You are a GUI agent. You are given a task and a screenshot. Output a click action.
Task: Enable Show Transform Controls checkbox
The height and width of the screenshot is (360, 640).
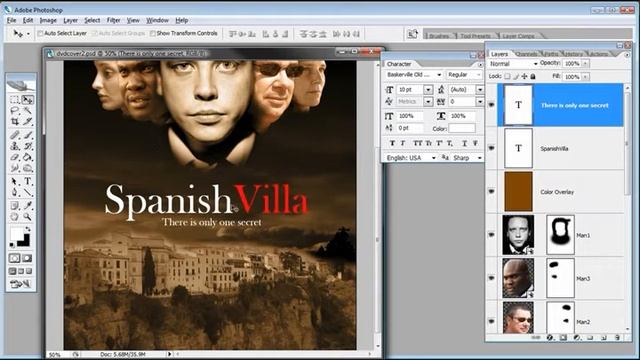coord(153,33)
